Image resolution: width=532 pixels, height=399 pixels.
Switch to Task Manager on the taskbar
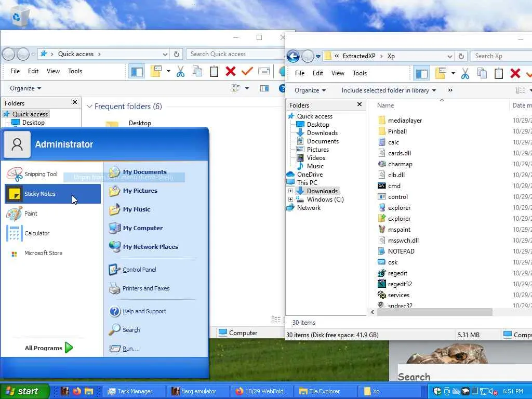134,391
